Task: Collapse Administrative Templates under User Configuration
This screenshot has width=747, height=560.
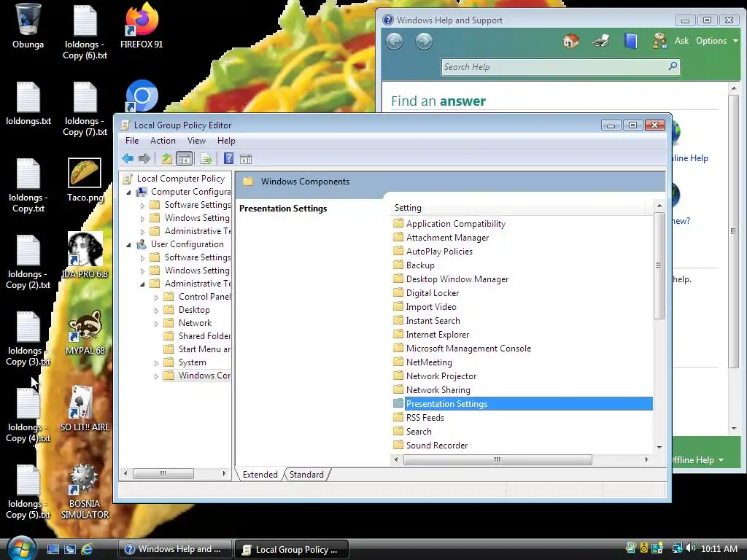Action: [142, 284]
